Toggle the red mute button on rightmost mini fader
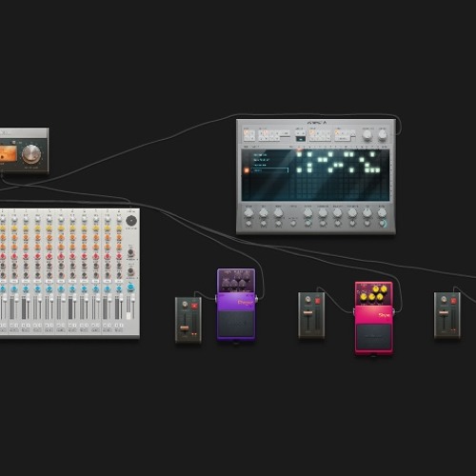This screenshot has width=476, height=476. click(453, 301)
